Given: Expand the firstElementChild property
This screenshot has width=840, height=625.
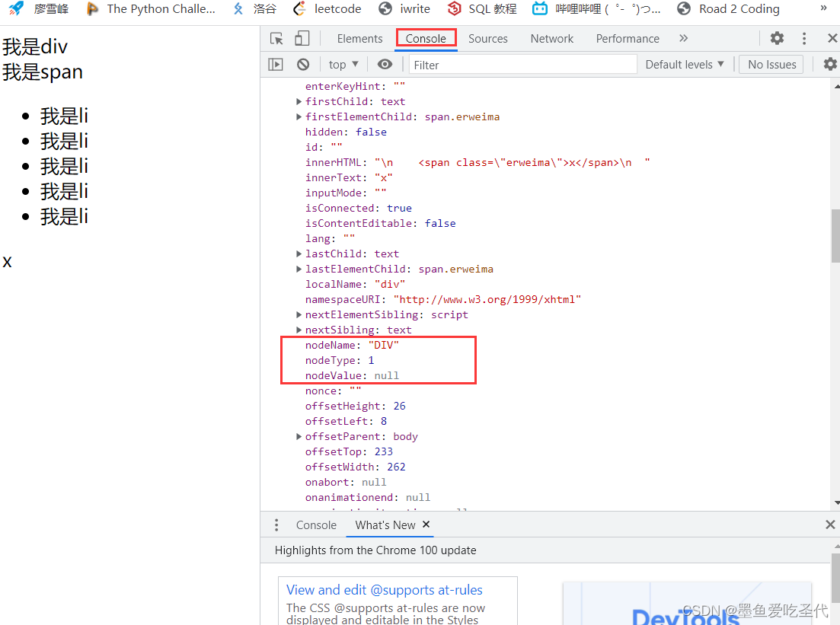Looking at the screenshot, I should coord(299,116).
